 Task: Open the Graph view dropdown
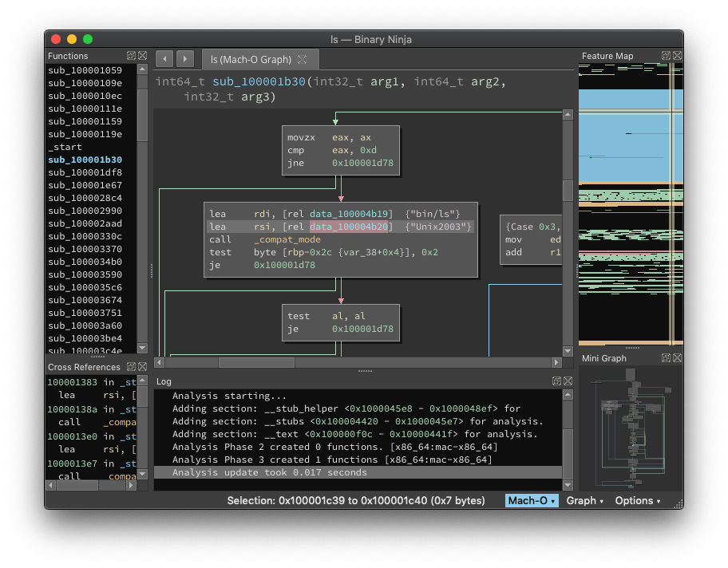(584, 501)
